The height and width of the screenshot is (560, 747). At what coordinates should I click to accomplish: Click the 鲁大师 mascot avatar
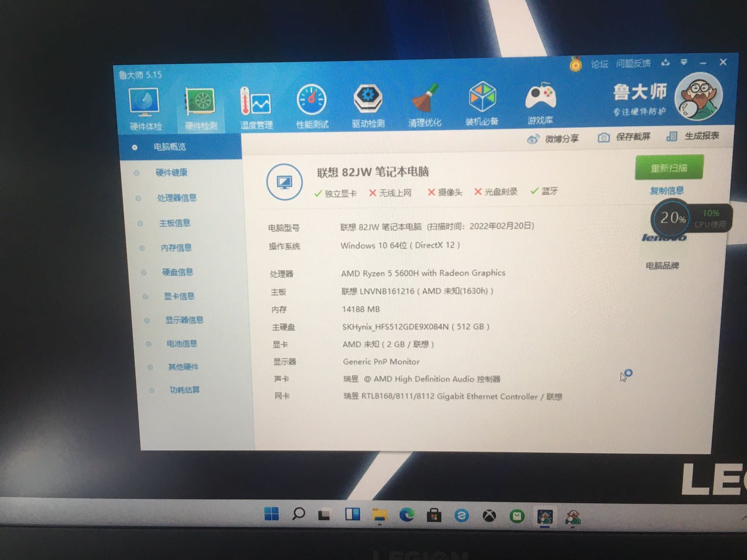point(698,97)
